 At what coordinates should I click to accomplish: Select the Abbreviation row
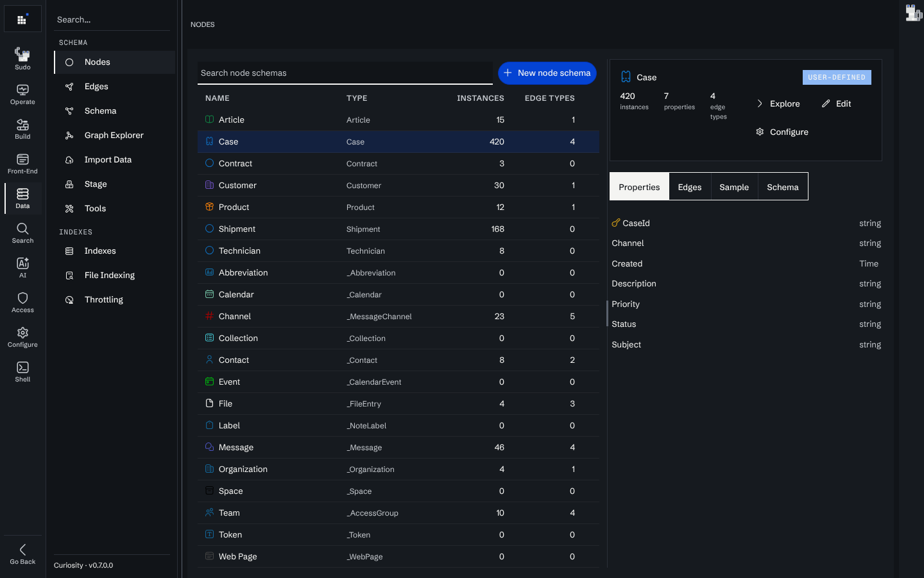pyautogui.click(x=398, y=273)
